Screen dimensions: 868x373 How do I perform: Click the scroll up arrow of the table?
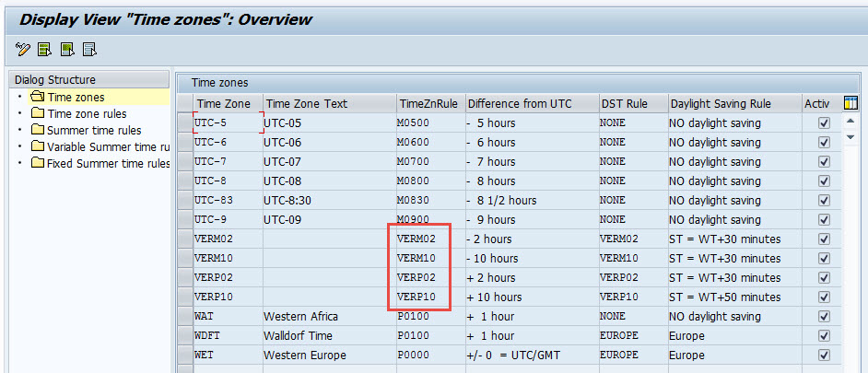coord(850,122)
